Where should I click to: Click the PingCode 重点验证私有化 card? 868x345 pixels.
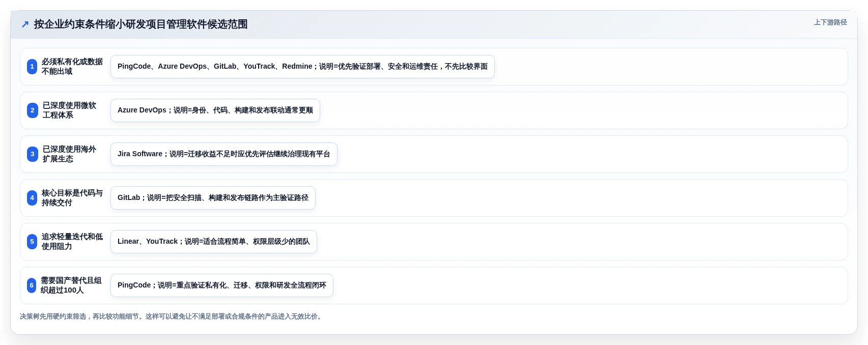click(x=222, y=285)
